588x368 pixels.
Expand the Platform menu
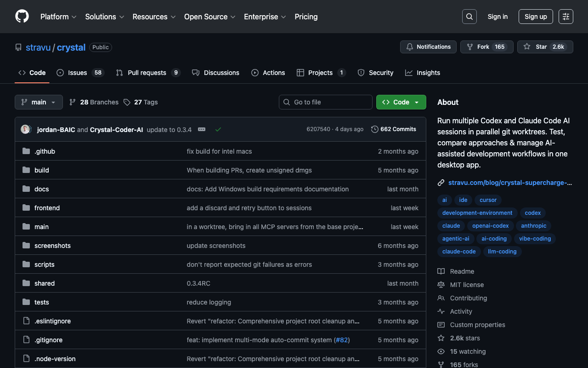[x=58, y=17]
